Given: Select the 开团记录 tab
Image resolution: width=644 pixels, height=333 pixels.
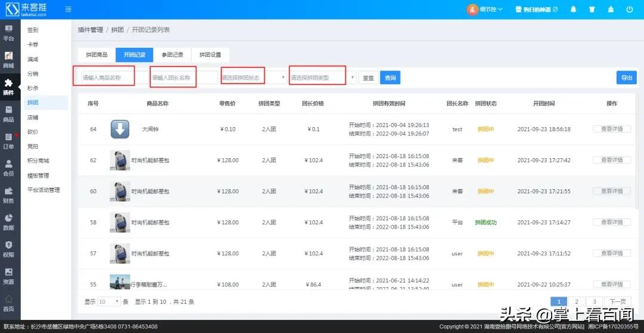Looking at the screenshot, I should (x=134, y=55).
